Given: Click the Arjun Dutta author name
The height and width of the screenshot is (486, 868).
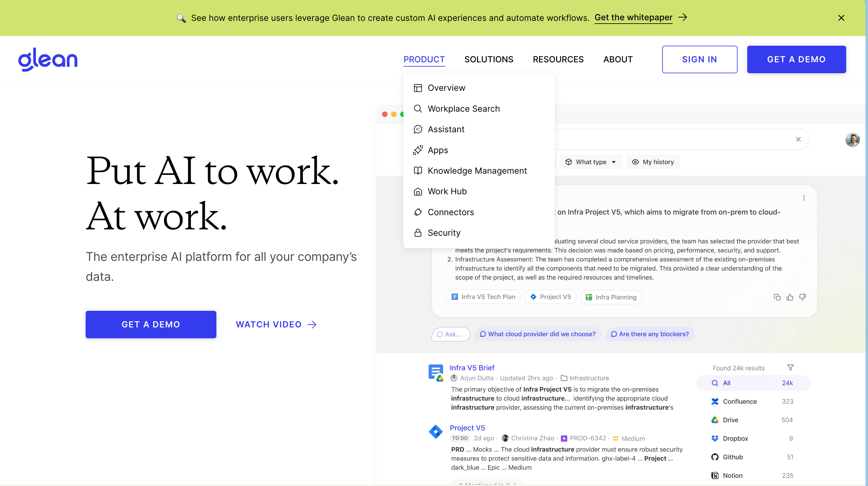Looking at the screenshot, I should (476, 378).
